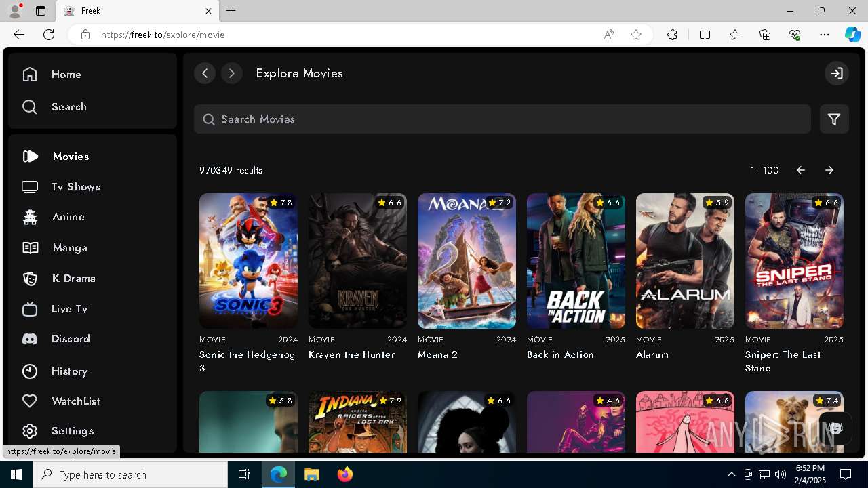This screenshot has height=488, width=868.
Task: Click the 1 - 100 range text
Action: click(x=764, y=170)
